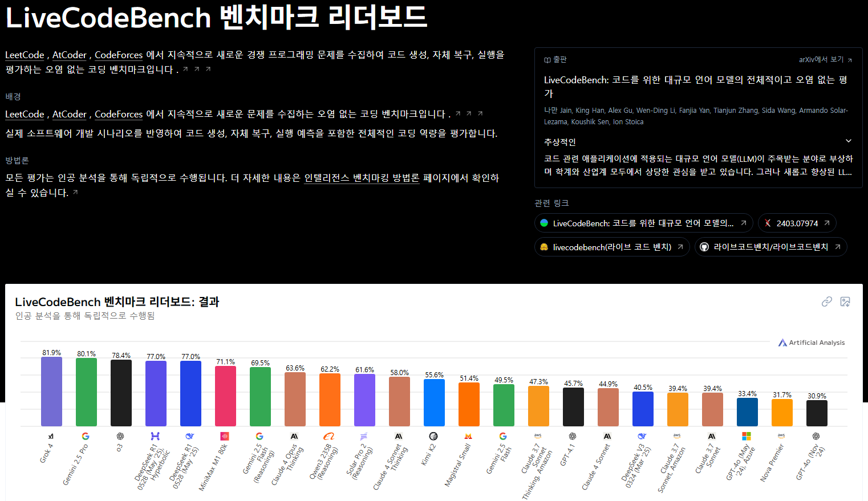This screenshot has height=501, width=868.
Task: Click the OpenAI logo above the o3 label
Action: [x=120, y=436]
